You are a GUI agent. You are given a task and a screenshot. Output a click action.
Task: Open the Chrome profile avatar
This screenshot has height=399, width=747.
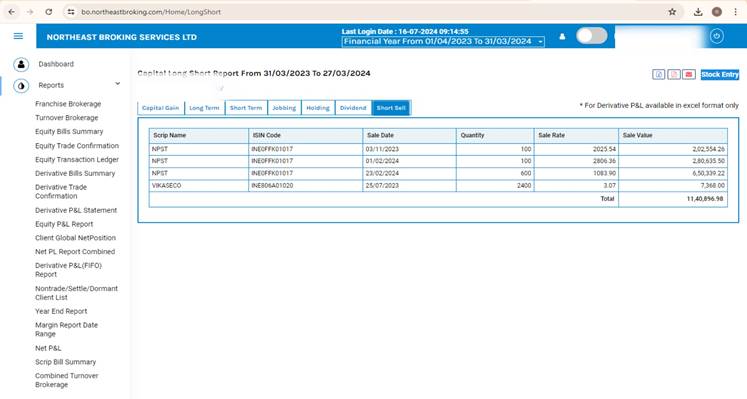(x=717, y=12)
